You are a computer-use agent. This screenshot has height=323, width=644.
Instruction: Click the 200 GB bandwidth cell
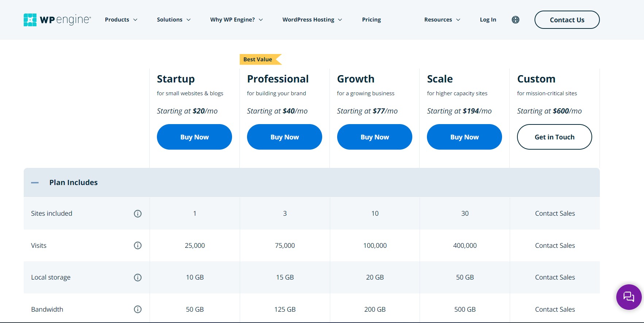[x=375, y=309]
